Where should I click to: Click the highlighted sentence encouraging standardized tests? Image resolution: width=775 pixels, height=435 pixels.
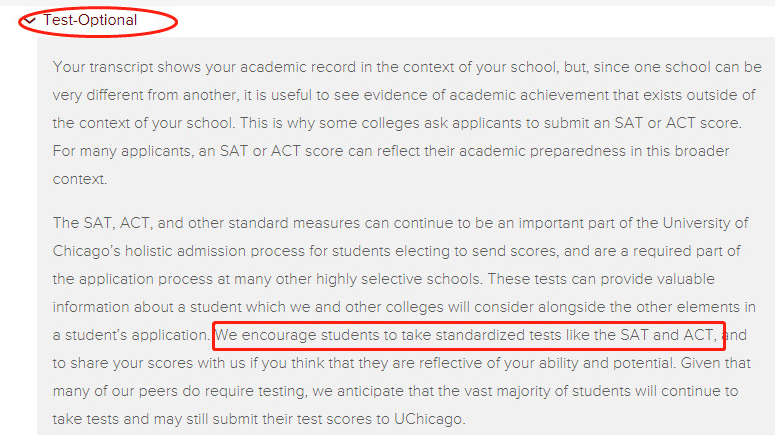coord(466,335)
